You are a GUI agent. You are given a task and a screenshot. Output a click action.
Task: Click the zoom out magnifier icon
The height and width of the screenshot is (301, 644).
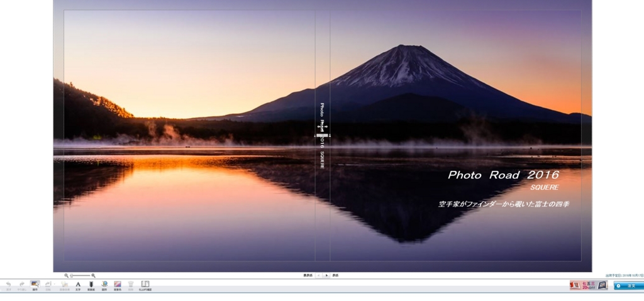[66, 275]
